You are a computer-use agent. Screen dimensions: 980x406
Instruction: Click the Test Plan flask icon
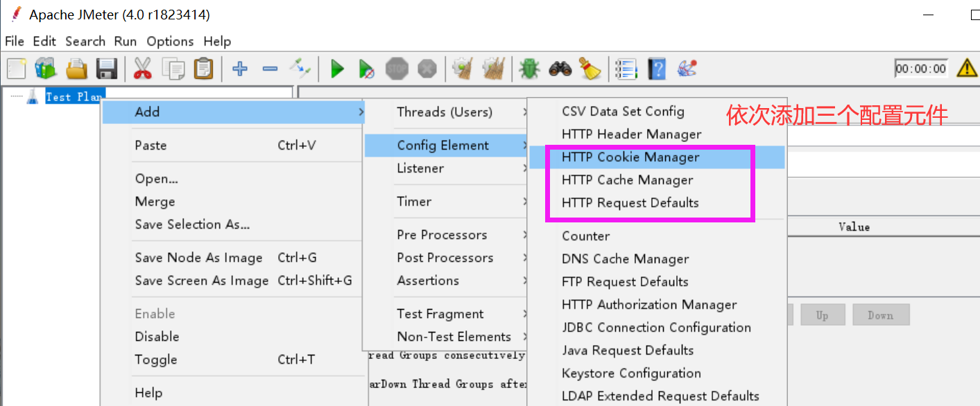tap(33, 97)
